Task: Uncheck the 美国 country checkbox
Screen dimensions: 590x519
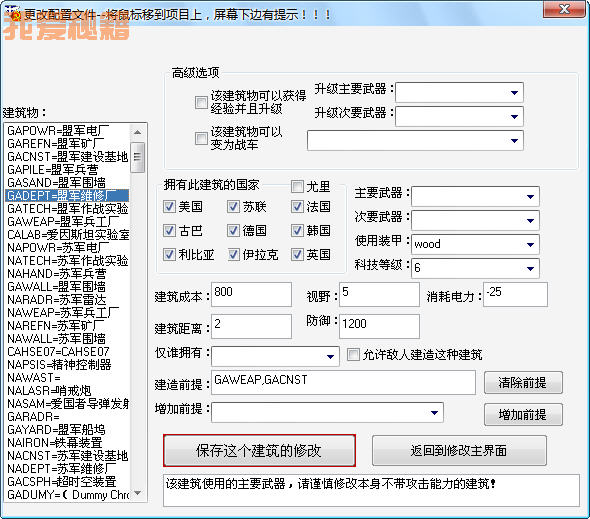Action: coord(169,206)
